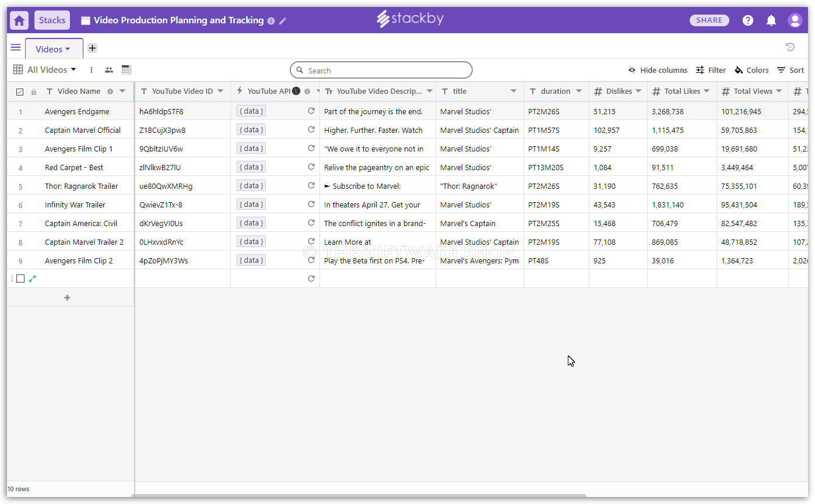Screen dimensions: 815x504
Task: Refresh YouTube API for Captain America: Civil
Action: pos(311,223)
